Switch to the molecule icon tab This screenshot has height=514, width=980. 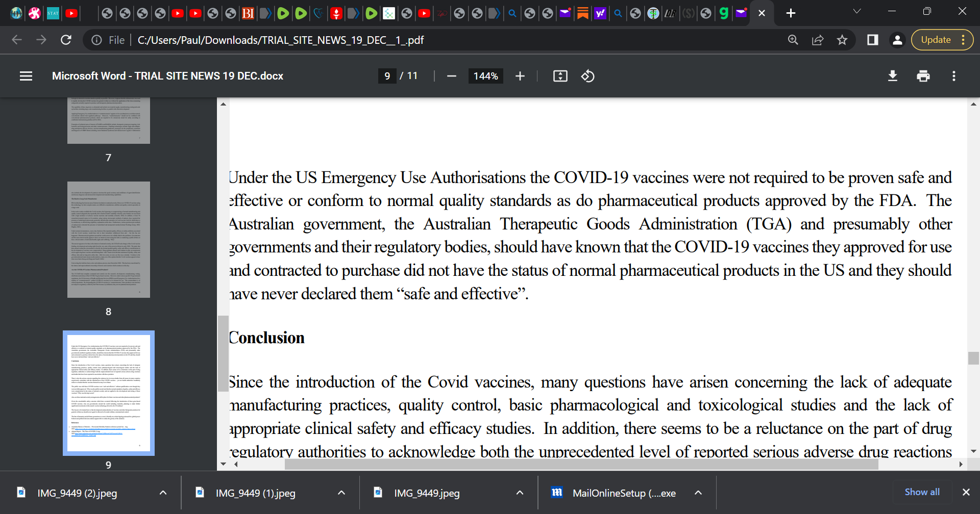pos(389,13)
